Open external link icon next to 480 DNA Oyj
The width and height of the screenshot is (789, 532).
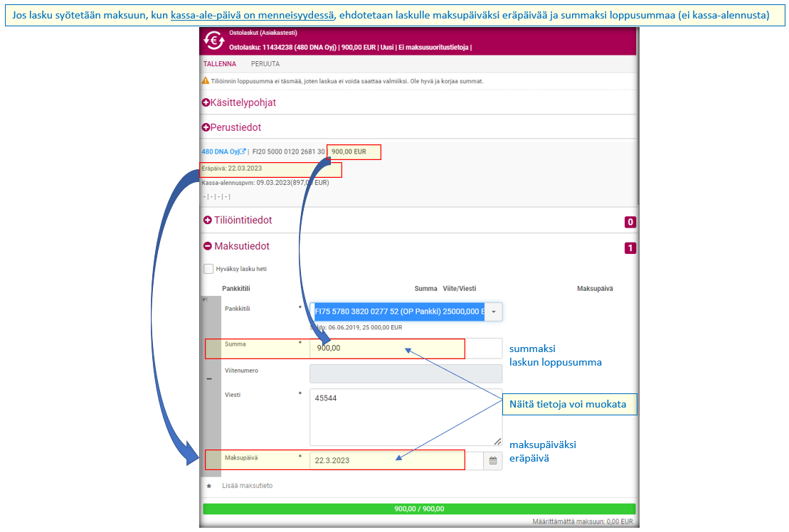[x=243, y=151]
